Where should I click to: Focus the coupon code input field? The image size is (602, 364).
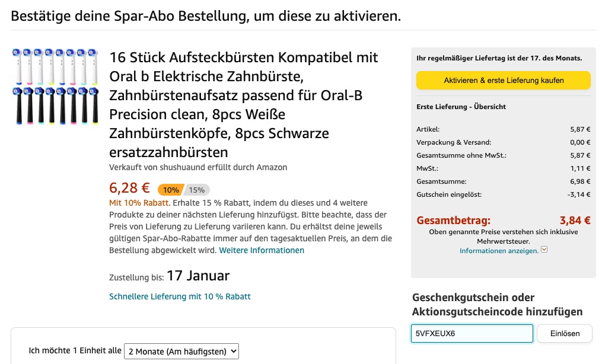(x=472, y=333)
